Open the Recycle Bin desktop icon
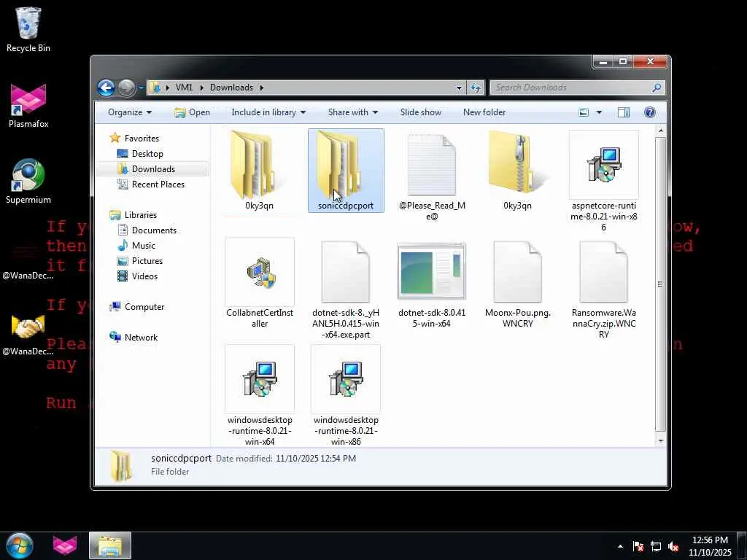Viewport: 747px width, 560px height. (x=28, y=29)
